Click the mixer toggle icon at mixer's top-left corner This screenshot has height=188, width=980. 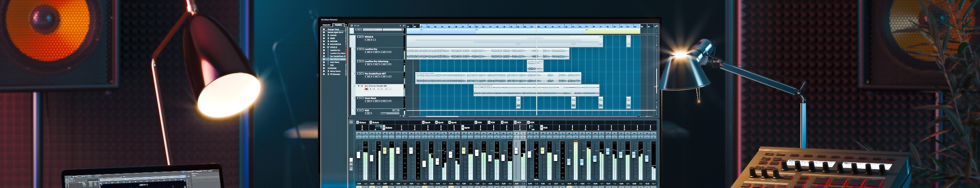click(351, 122)
